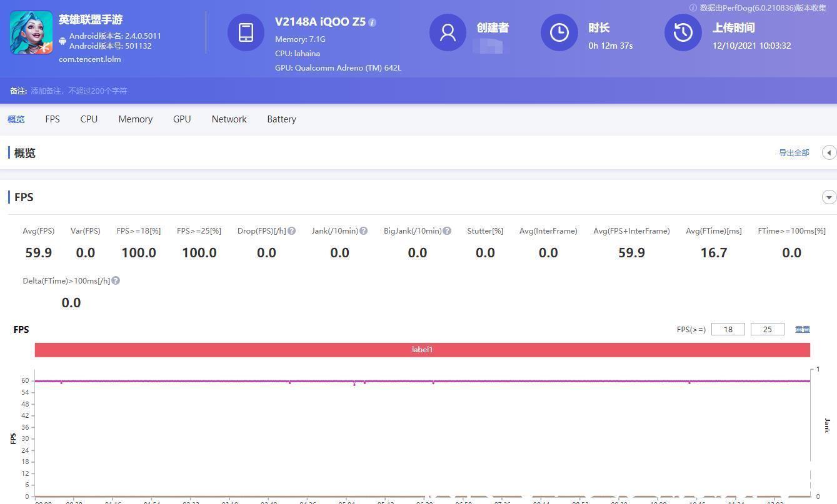Viewport: 837px width, 504px height.
Task: Click the GPU Qualcomm Adreno 642L text
Action: coord(338,68)
